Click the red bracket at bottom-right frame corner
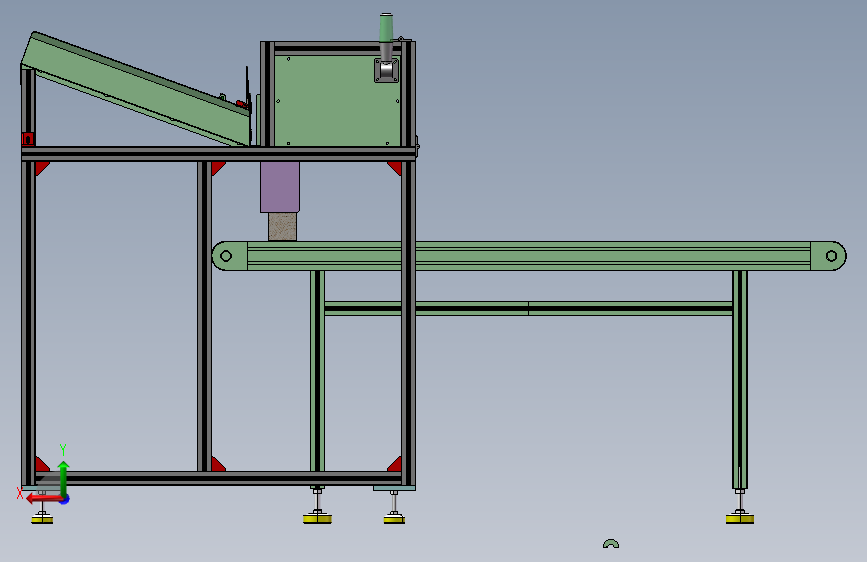 (x=395, y=465)
